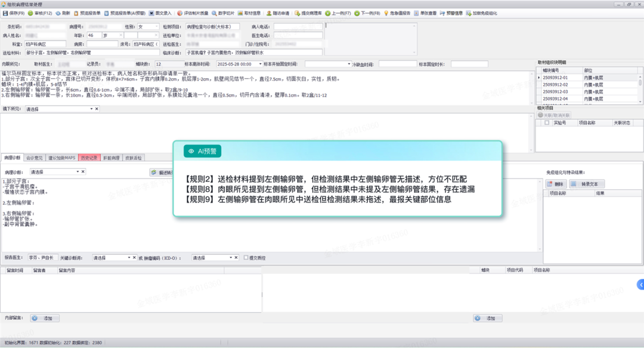This screenshot has height=348, width=644.
Task: Clear the 病理诊断 selection with X
Action: [x=83, y=171]
